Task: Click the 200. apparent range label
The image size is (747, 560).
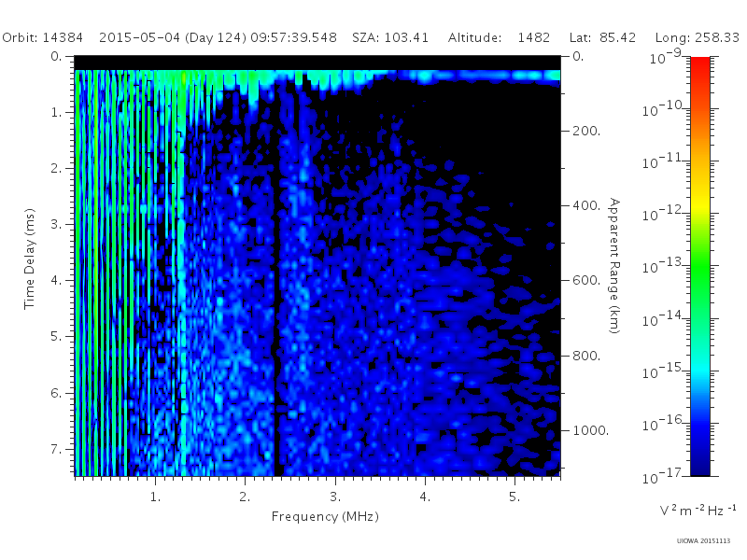Action: coord(586,131)
